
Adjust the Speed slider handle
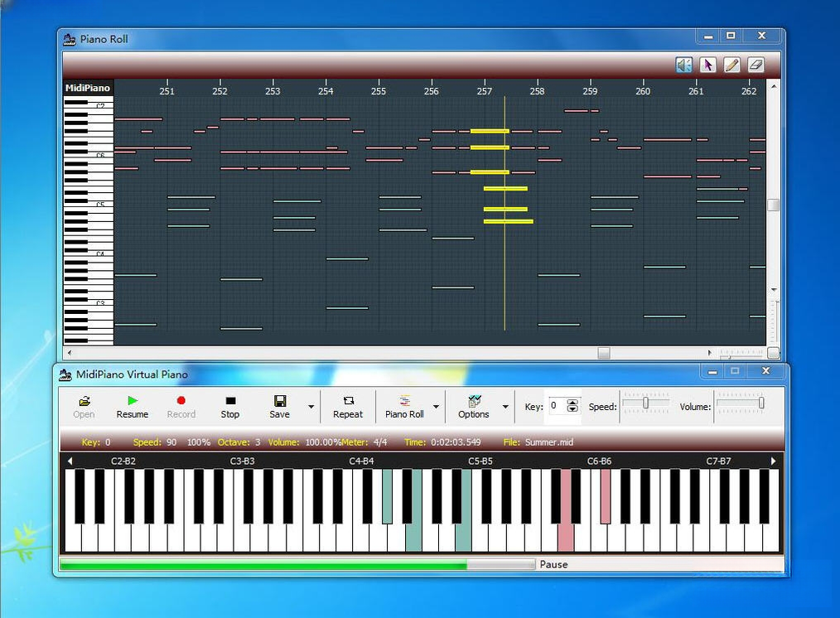[x=646, y=403]
